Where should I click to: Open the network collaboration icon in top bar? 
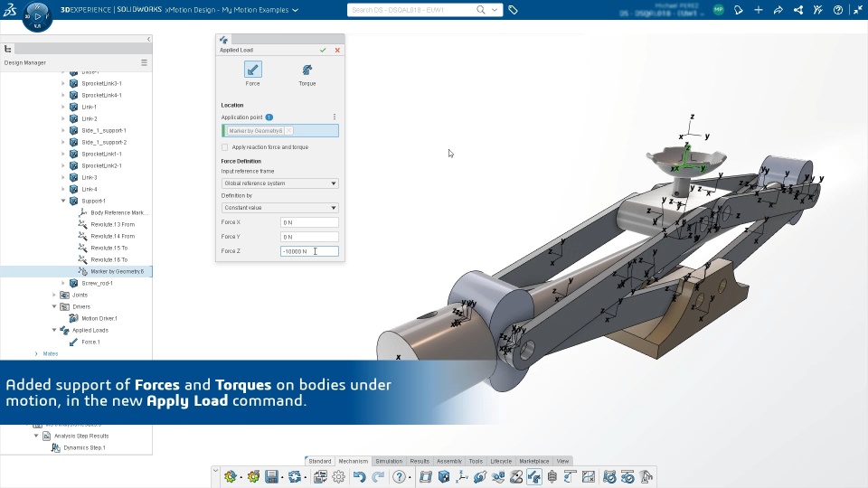coord(798,10)
